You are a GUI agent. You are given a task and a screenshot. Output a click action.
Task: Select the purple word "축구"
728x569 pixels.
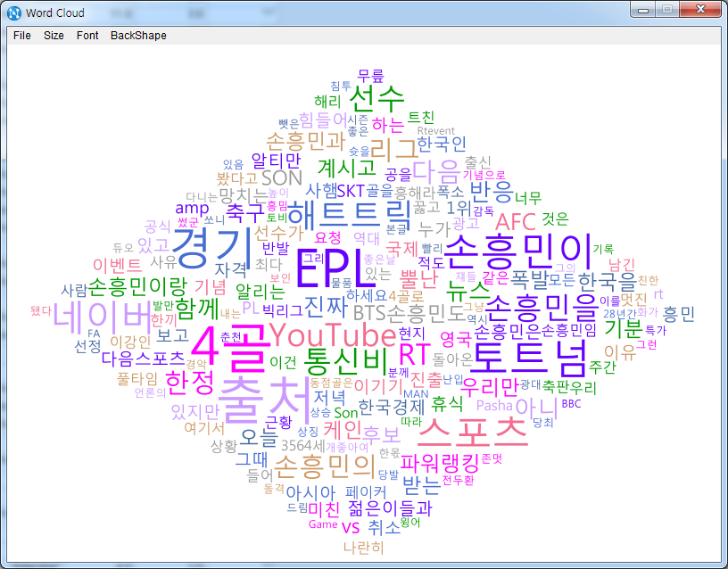point(244,212)
